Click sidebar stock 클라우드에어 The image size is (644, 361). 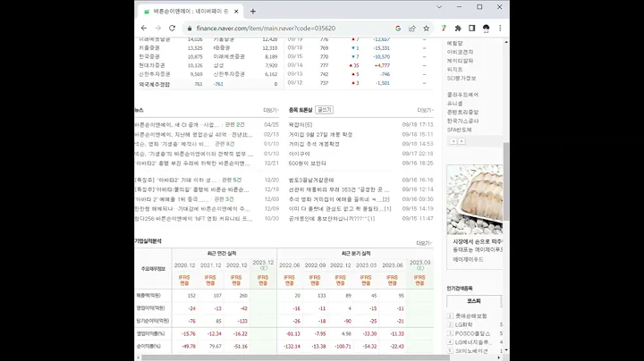[462, 95]
